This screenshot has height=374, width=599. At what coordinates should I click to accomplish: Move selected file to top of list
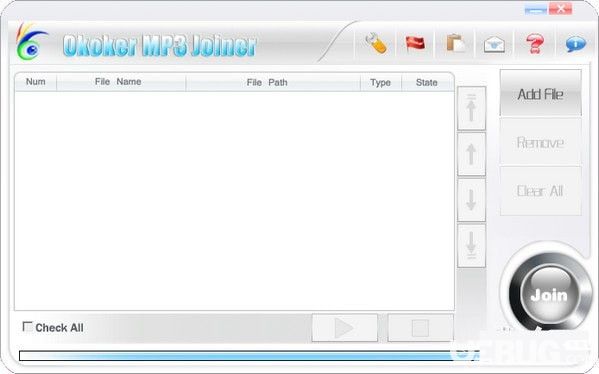coord(471,108)
